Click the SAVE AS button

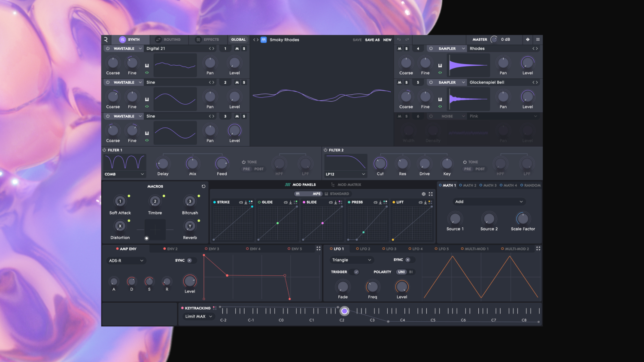[372, 40]
